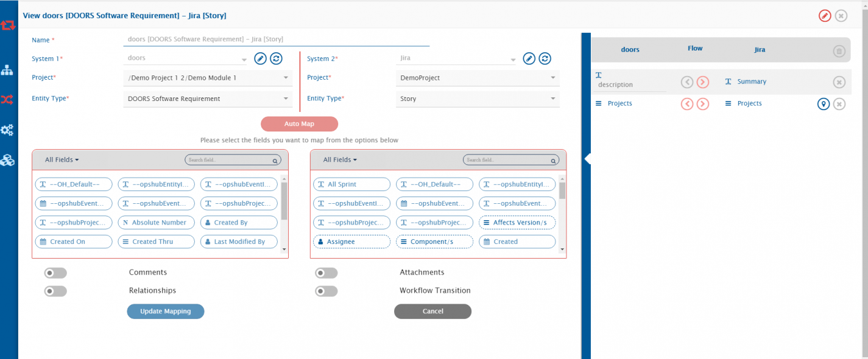Expand the DemoProject project dropdown
Viewport: 868px width, 359px height.
(x=477, y=78)
